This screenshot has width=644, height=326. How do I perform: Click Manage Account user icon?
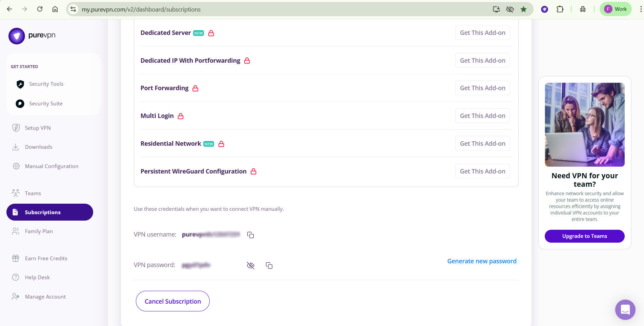(16, 297)
